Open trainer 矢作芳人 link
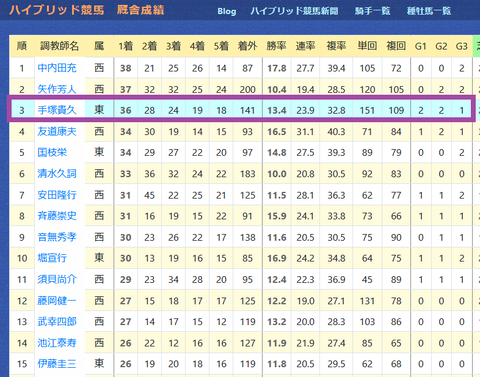The width and height of the screenshot is (480, 377). tap(57, 89)
